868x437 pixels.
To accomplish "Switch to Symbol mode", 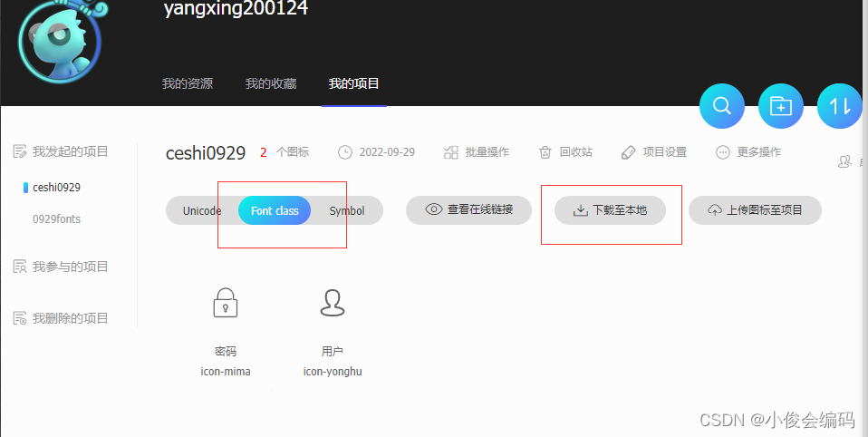I will [347, 210].
